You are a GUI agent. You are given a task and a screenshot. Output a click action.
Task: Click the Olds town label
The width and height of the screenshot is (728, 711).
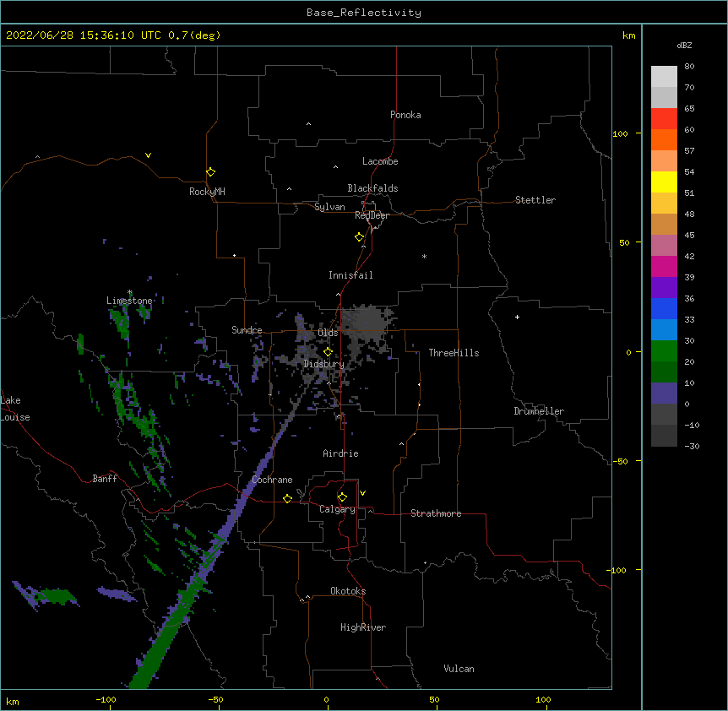(x=328, y=333)
